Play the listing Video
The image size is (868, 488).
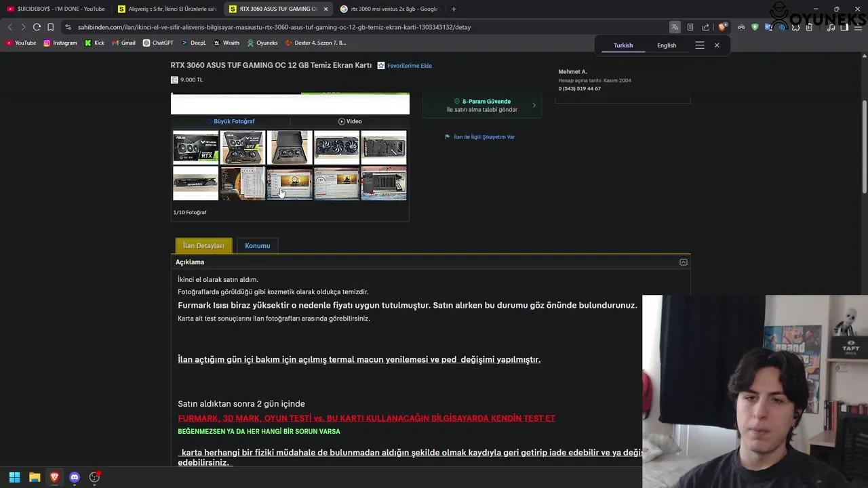click(350, 121)
